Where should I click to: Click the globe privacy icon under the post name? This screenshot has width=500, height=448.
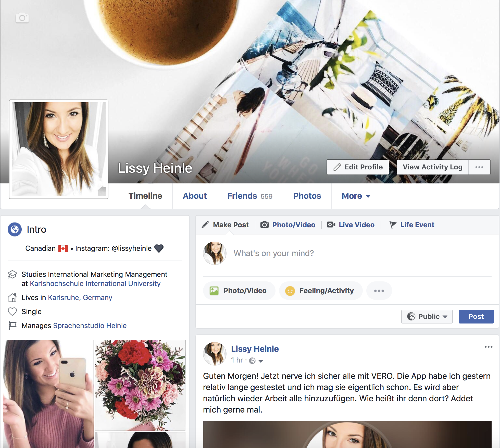click(252, 360)
